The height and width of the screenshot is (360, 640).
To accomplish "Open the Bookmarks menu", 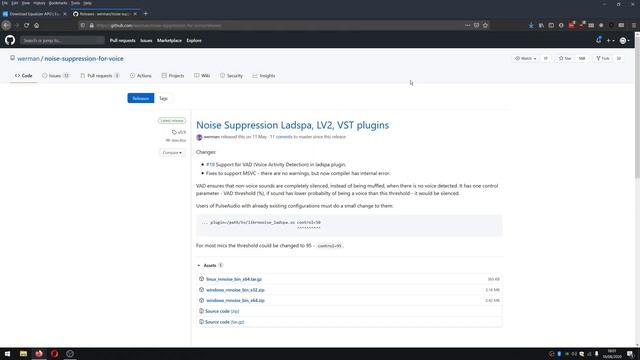I will [58, 3].
